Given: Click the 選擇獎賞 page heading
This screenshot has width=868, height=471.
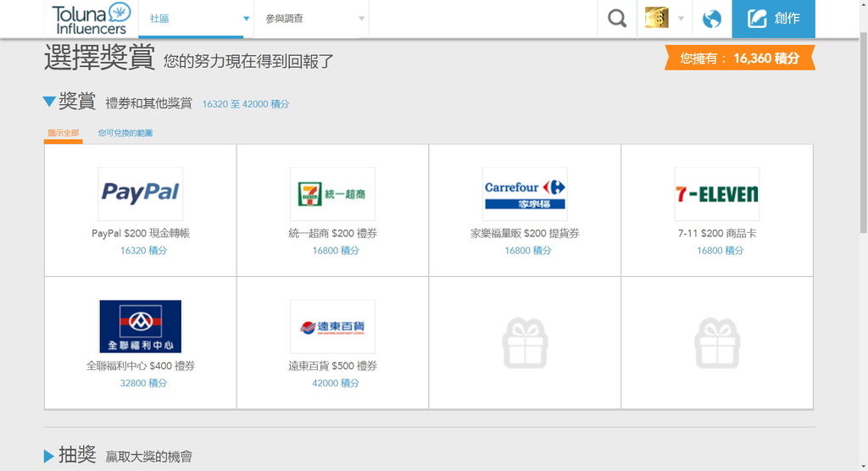Looking at the screenshot, I should click(x=99, y=57).
